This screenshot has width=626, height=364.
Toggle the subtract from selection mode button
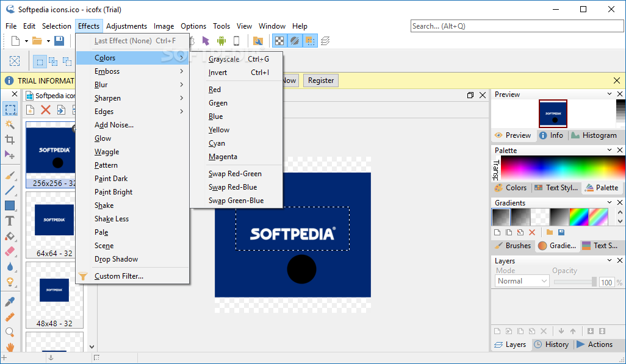click(x=67, y=62)
